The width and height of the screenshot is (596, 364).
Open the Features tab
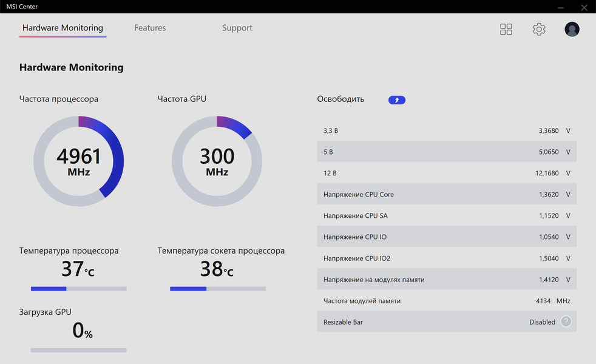click(150, 28)
